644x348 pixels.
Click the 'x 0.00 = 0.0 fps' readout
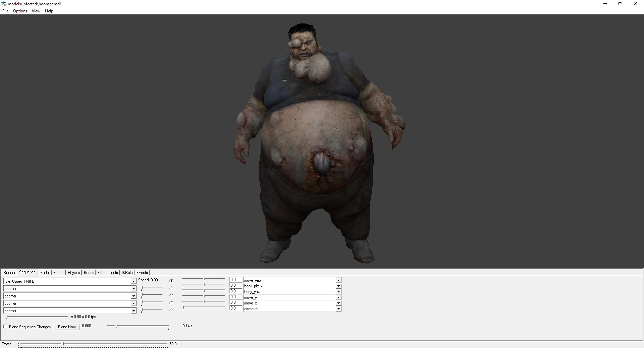point(84,317)
